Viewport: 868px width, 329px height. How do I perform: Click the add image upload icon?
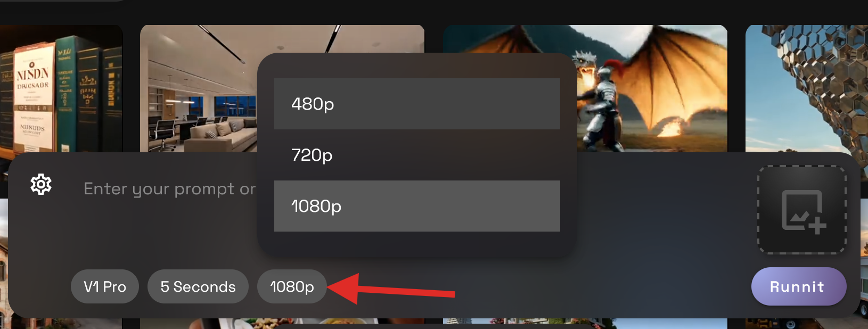[x=803, y=211]
